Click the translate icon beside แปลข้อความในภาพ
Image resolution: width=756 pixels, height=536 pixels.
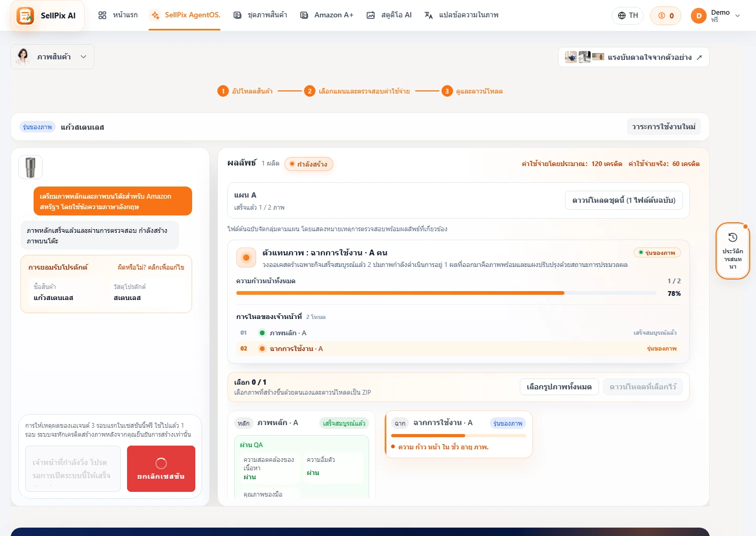click(428, 15)
